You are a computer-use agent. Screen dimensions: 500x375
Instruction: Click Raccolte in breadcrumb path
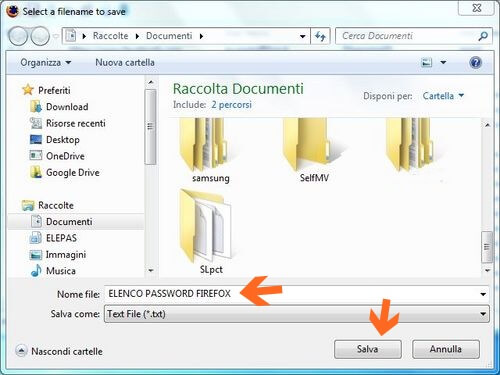pos(110,36)
